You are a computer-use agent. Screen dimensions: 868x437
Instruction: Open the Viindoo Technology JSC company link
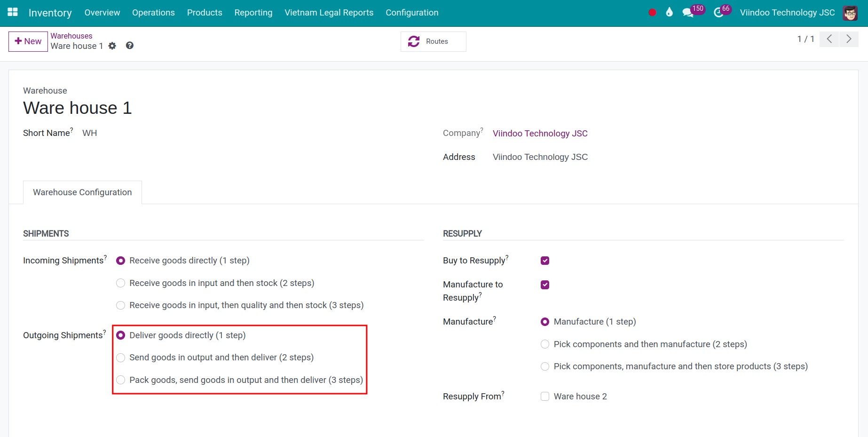tap(540, 134)
